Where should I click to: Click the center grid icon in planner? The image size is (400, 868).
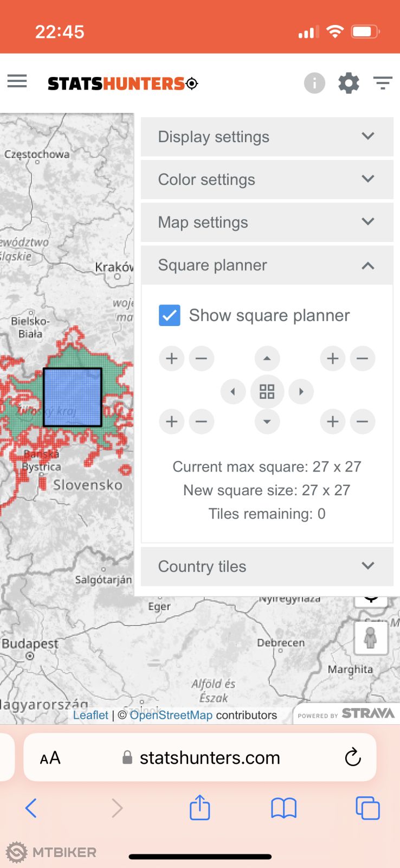(267, 392)
